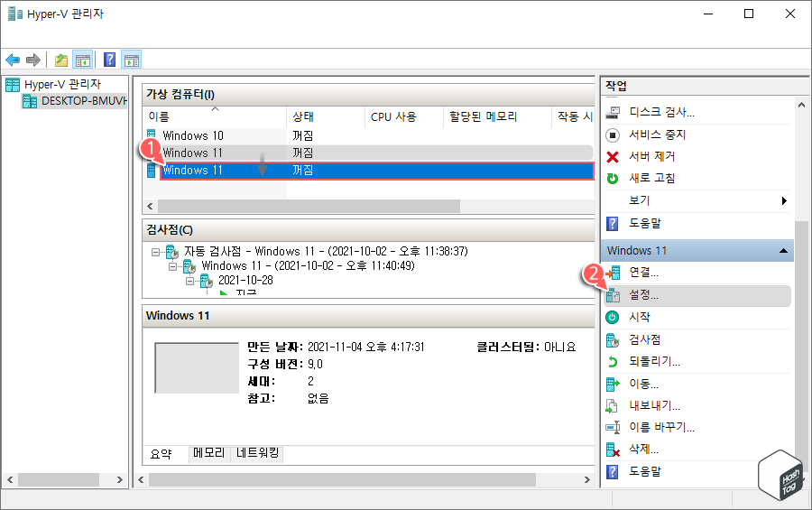812x510 pixels.
Task: Click right arrow of center pane bottom scrollbar
Action: [586, 480]
